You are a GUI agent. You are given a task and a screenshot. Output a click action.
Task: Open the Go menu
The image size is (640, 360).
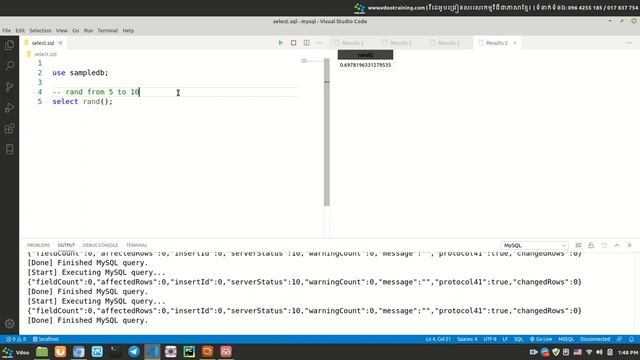76,31
